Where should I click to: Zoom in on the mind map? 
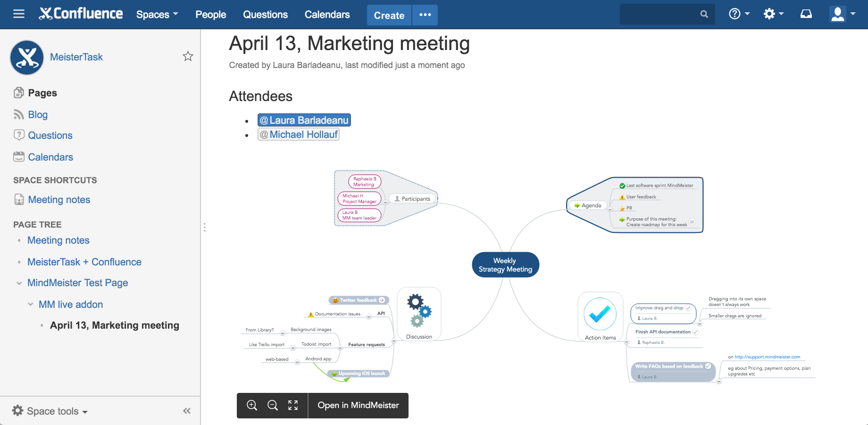click(252, 405)
